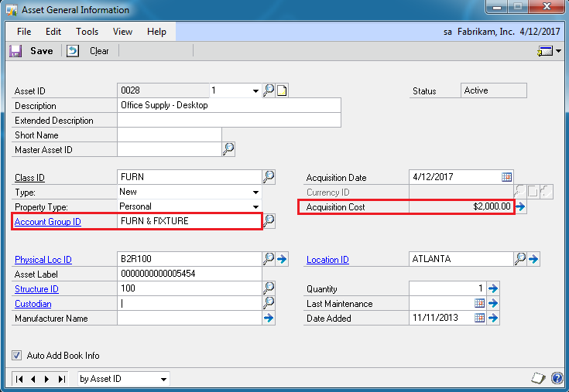Click into the Extended Description field
569x392 pixels.
229,120
